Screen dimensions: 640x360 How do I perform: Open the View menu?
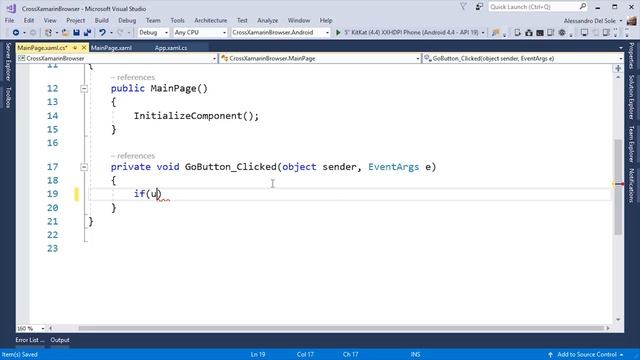[x=50, y=20]
